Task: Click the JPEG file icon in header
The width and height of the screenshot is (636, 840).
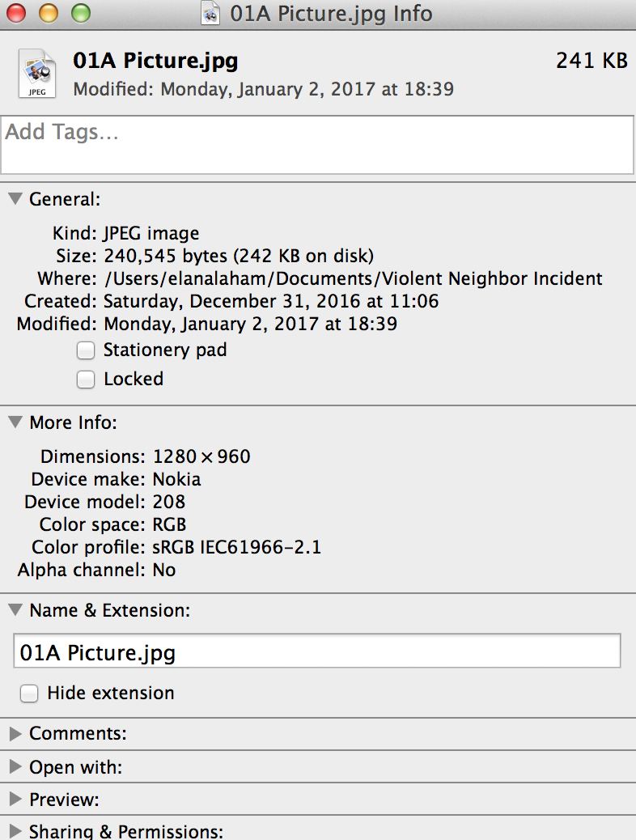Action: tap(37, 74)
